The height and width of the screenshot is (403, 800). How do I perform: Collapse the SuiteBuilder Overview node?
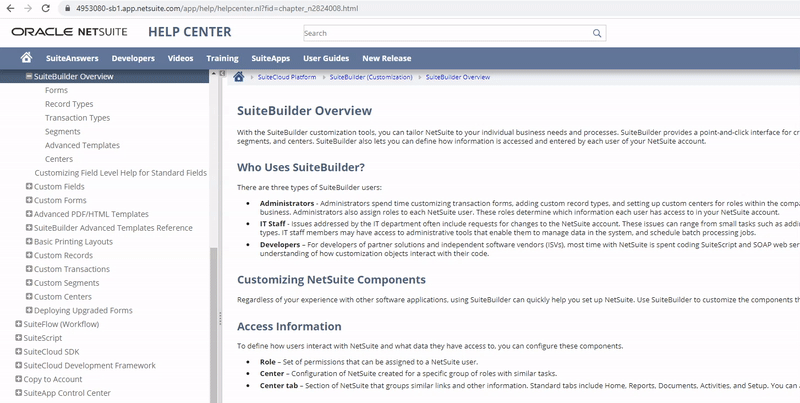29,76
